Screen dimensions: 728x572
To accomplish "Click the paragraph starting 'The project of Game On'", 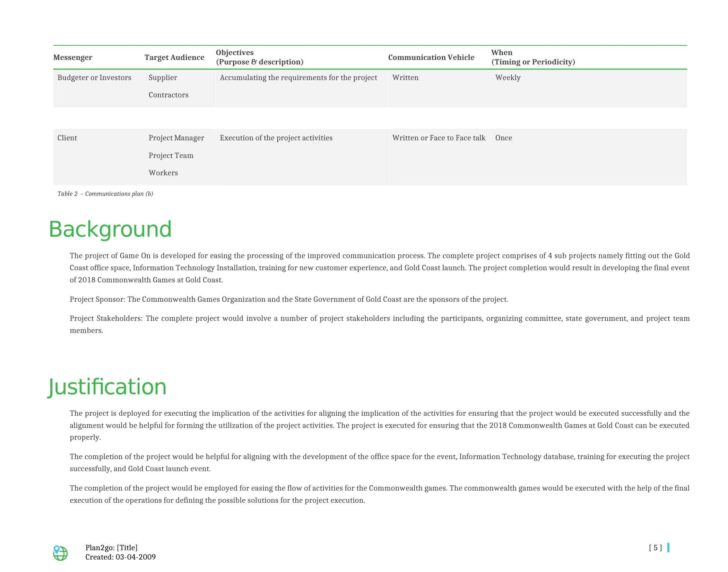I will [x=380, y=268].
